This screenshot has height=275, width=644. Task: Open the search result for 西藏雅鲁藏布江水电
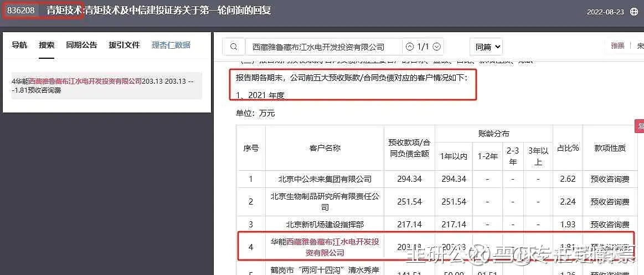(x=107, y=85)
